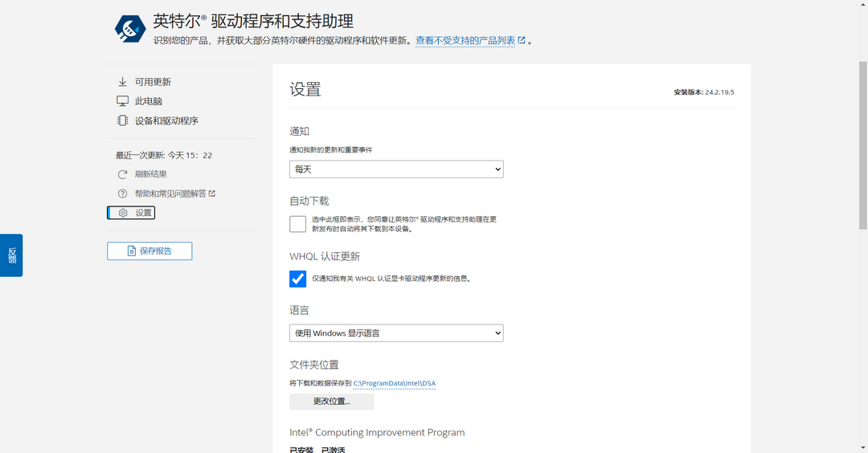Click the document icon in 保存报告 button
Image resolution: width=868 pixels, height=453 pixels.
[131, 251]
